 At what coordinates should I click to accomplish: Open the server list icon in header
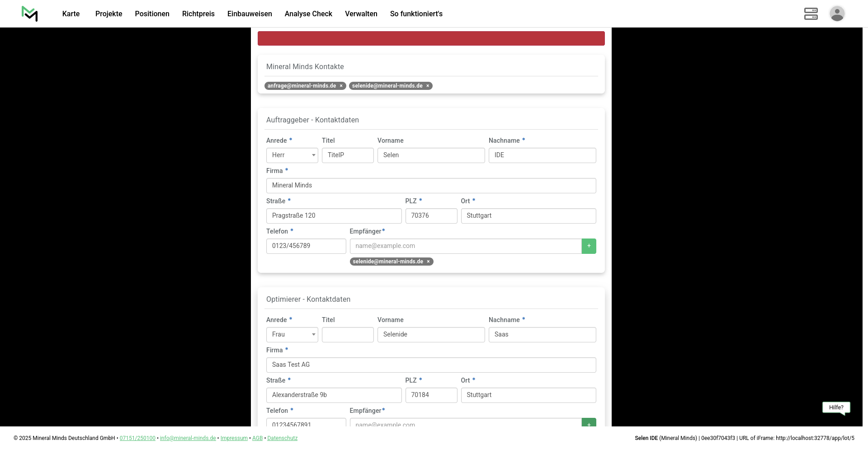pos(811,14)
